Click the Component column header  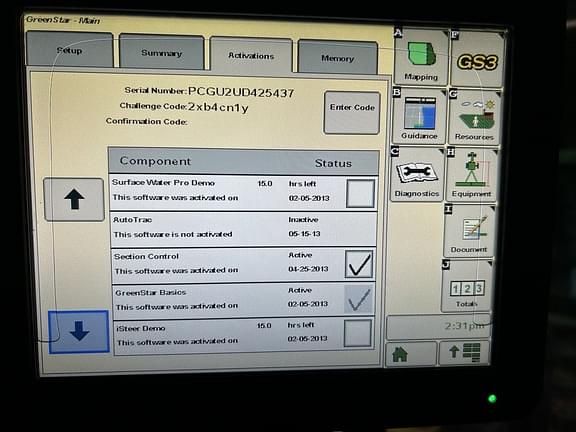(x=155, y=161)
